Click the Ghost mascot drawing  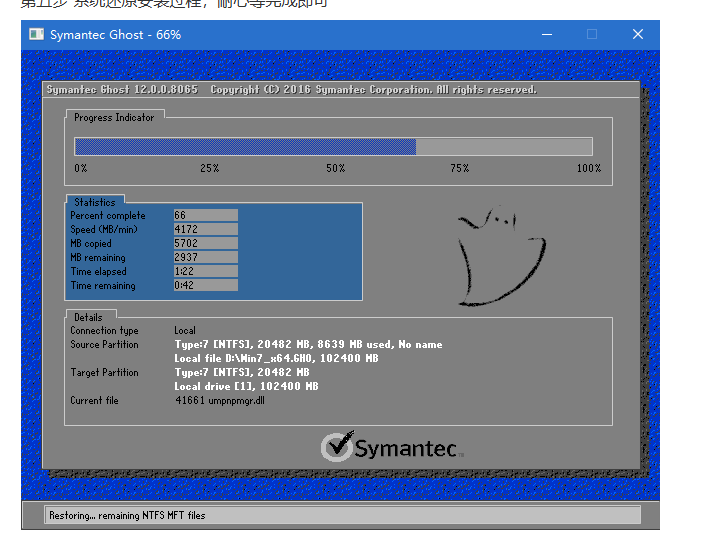(x=500, y=256)
